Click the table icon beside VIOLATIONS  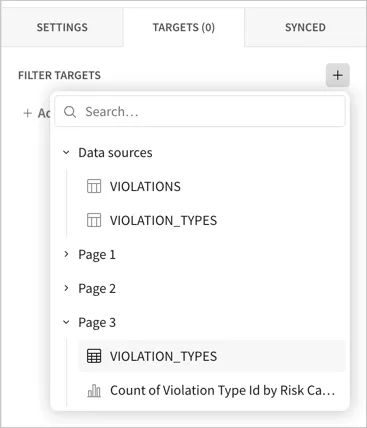pos(94,186)
